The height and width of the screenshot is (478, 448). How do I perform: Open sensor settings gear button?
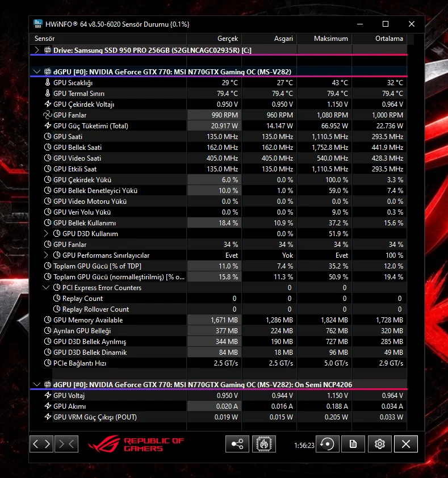(380, 444)
